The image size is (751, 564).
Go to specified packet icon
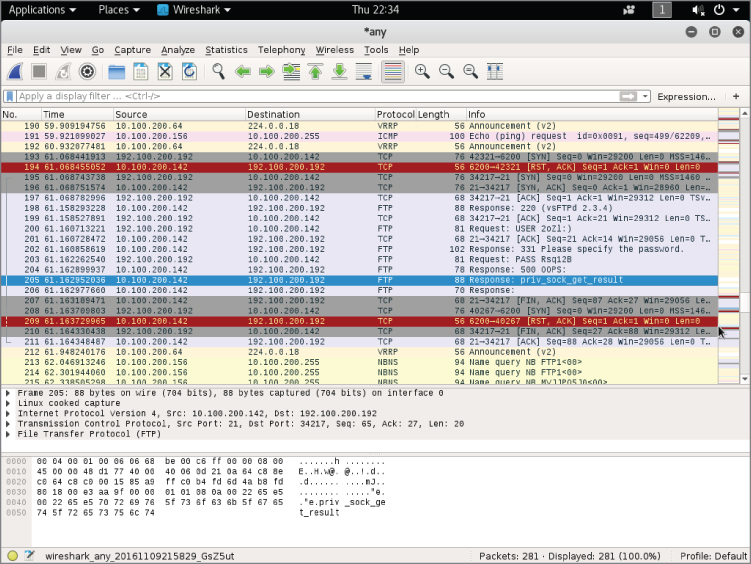[x=291, y=72]
